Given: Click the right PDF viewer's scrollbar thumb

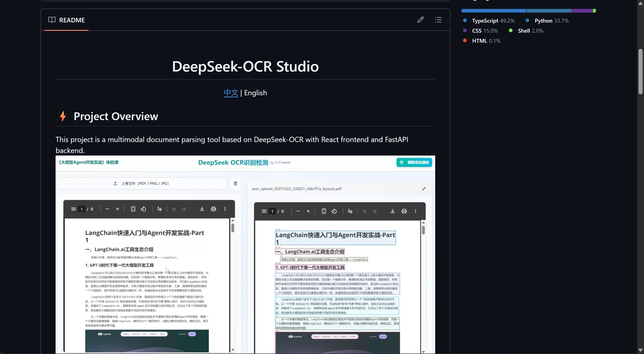Looking at the screenshot, I should (x=423, y=230).
